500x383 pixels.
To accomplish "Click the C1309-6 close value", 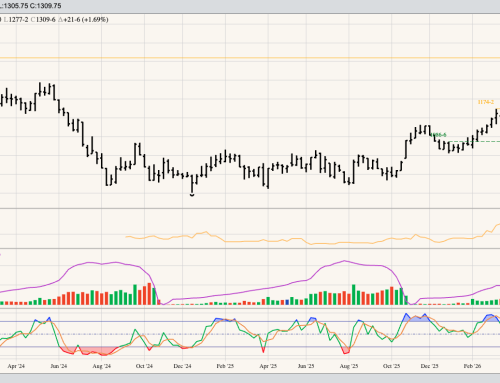I will (43, 20).
